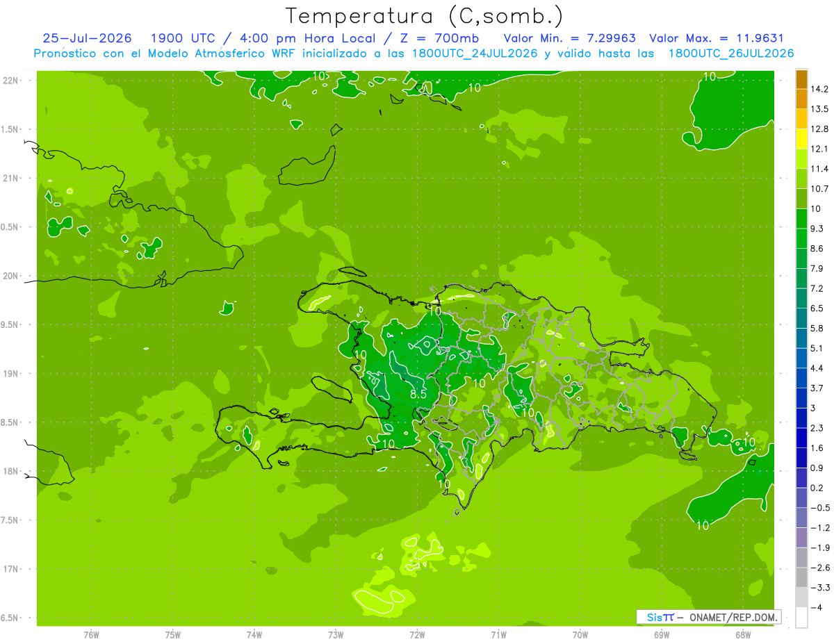Screen dimensions: 834x644
Task: Click the yellow swatch between 12.1 and 12.8
Action: [801, 139]
